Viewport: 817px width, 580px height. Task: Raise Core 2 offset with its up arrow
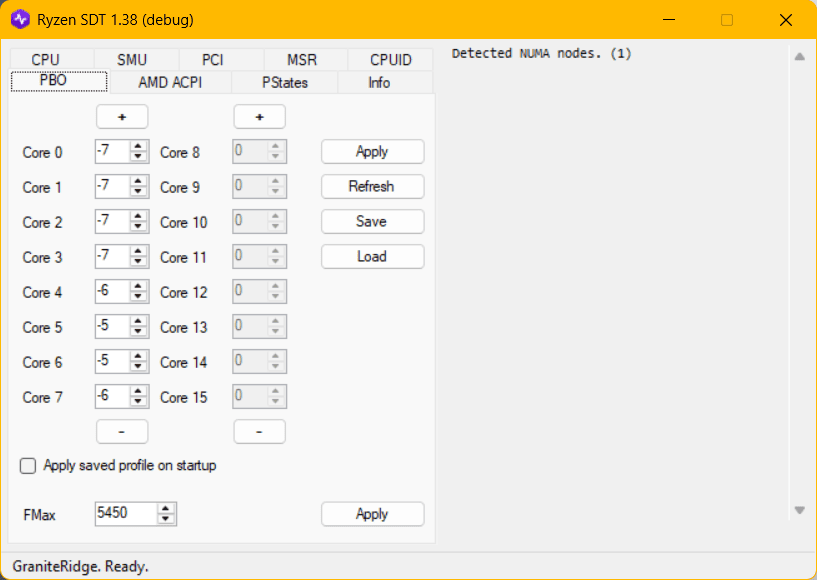[x=138, y=216]
